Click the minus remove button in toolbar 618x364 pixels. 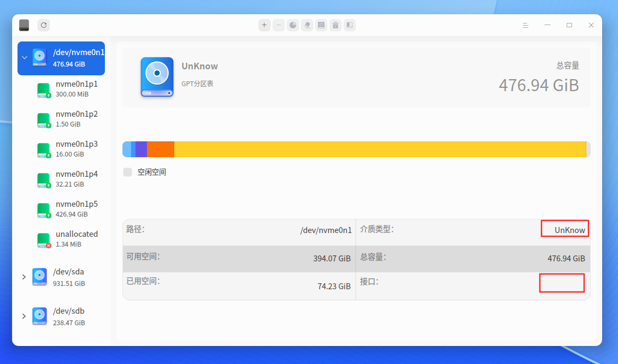click(x=279, y=25)
